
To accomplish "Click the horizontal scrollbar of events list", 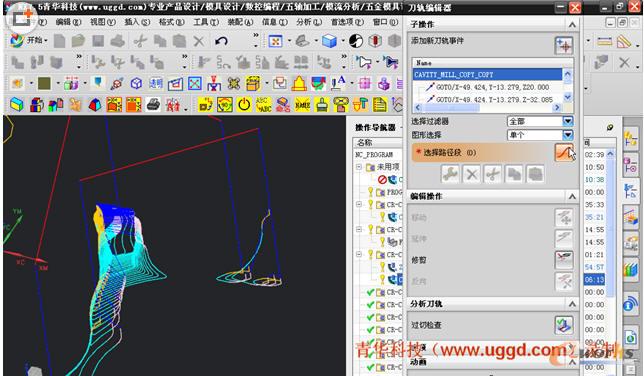I will 487,107.
